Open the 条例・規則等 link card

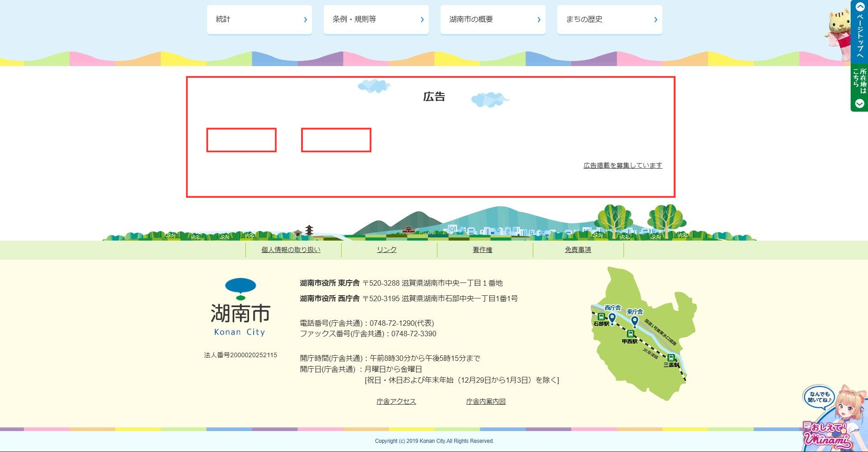coord(376,20)
